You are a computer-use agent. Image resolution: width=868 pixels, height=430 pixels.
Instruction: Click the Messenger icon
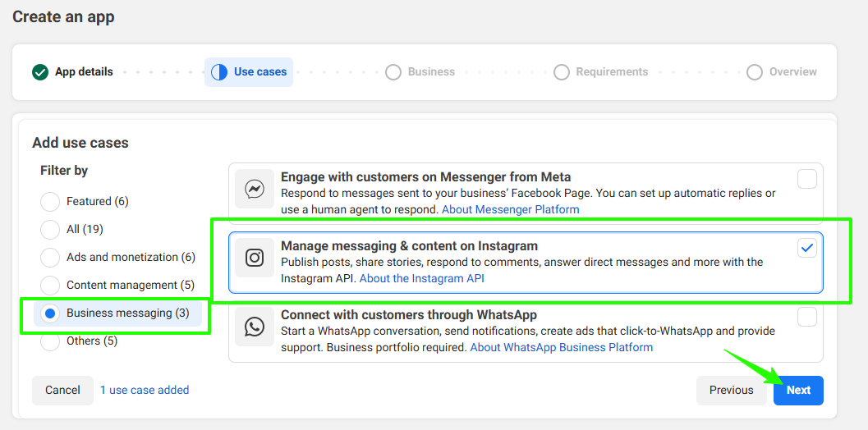pos(255,190)
